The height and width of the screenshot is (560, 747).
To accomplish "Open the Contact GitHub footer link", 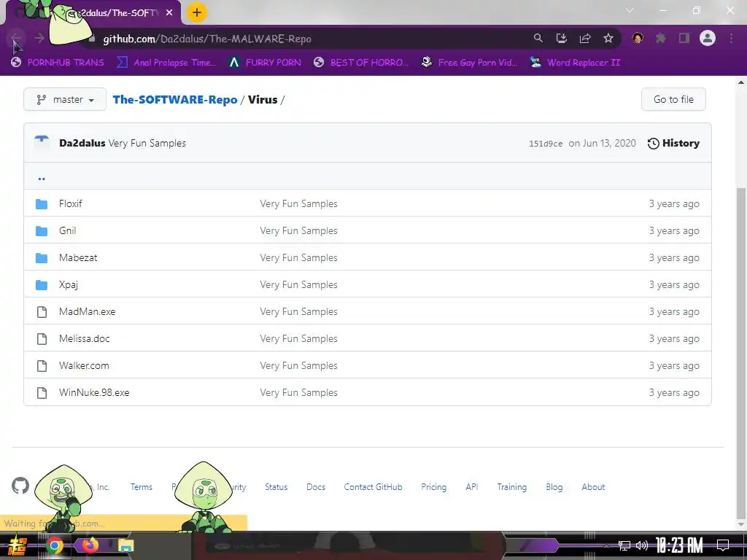I will pos(373,487).
